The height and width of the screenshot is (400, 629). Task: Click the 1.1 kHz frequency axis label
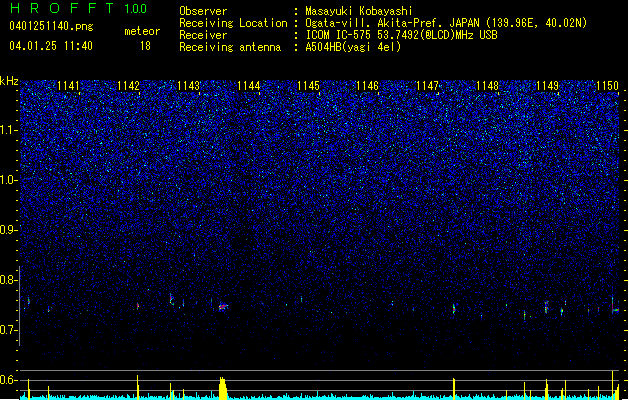point(9,131)
